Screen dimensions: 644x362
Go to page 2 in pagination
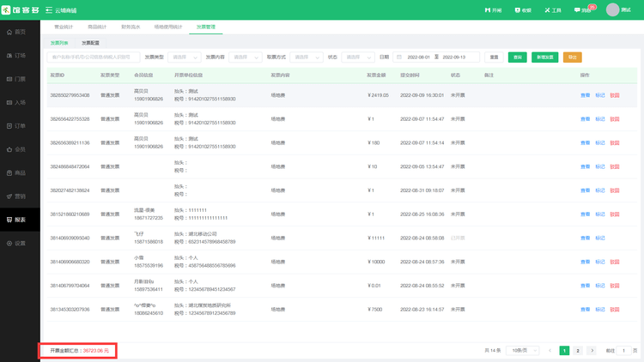coord(578,351)
